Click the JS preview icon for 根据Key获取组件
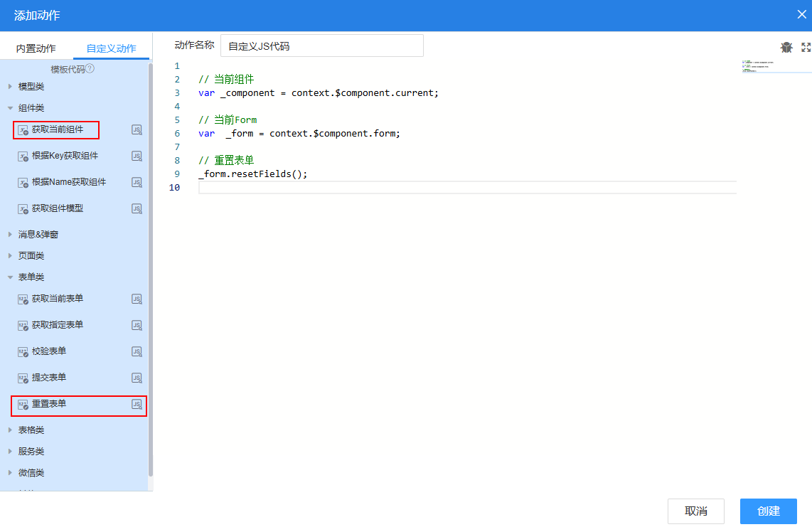The height and width of the screenshot is (527, 812). click(x=137, y=156)
